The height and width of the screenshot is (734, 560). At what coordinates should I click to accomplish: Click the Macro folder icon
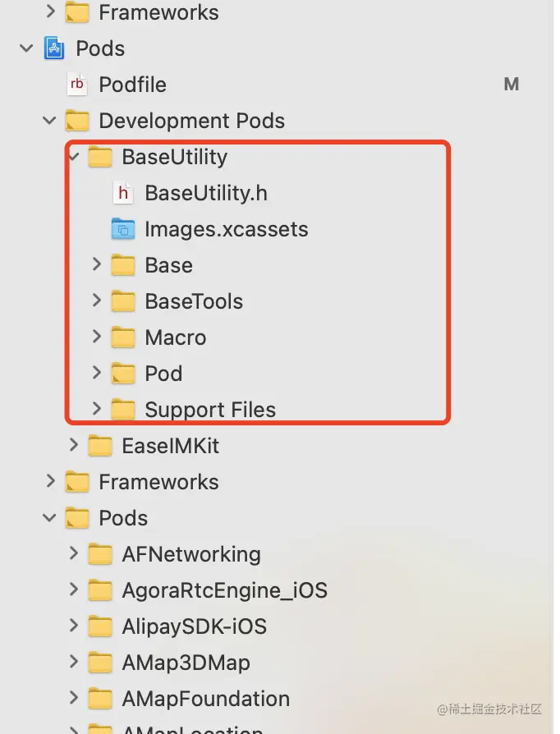tap(123, 337)
